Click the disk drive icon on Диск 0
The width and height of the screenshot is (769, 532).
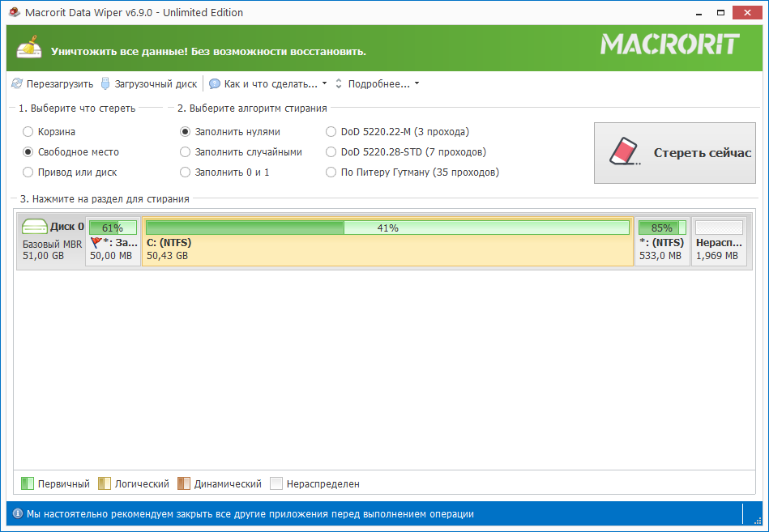(x=34, y=227)
